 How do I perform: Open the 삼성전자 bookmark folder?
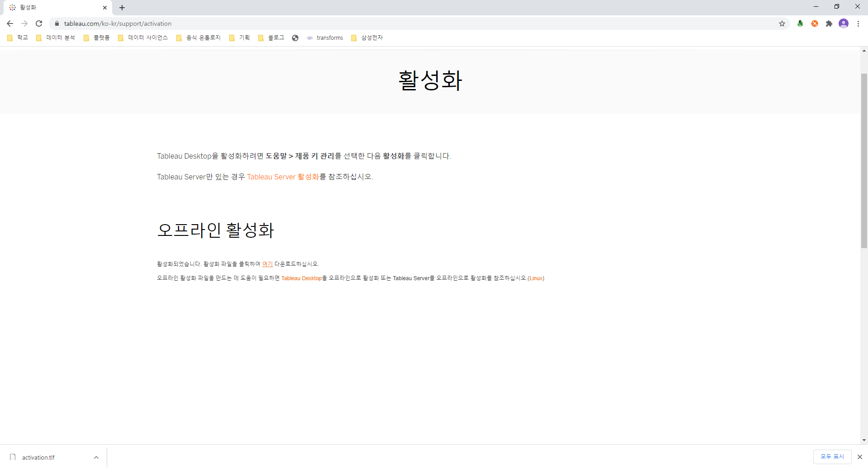(367, 38)
